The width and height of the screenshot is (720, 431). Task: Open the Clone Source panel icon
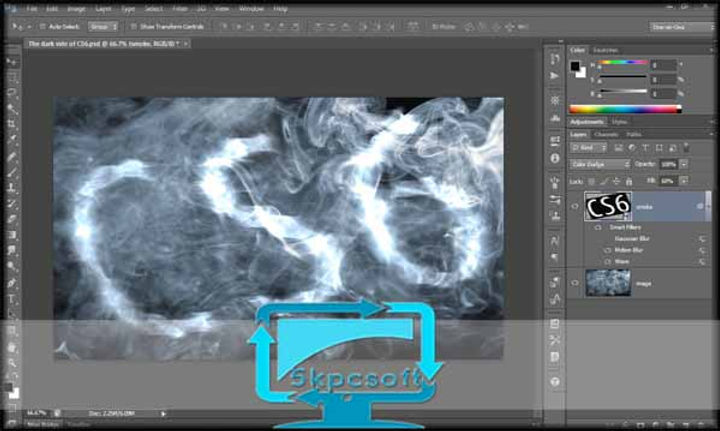click(x=555, y=216)
